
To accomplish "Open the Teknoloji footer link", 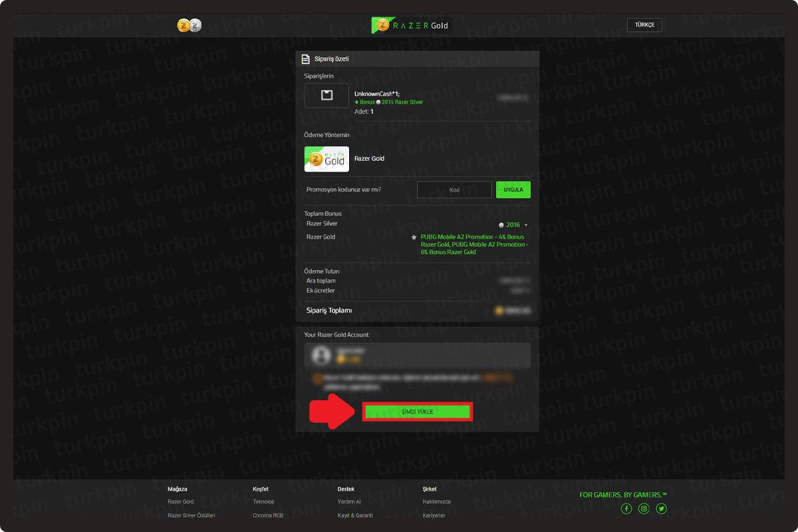I will click(x=263, y=502).
